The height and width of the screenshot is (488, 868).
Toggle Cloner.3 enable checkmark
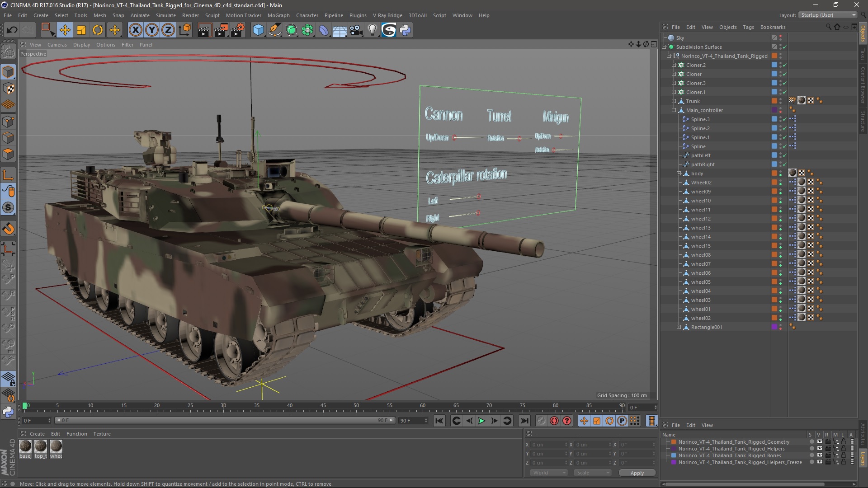point(785,83)
